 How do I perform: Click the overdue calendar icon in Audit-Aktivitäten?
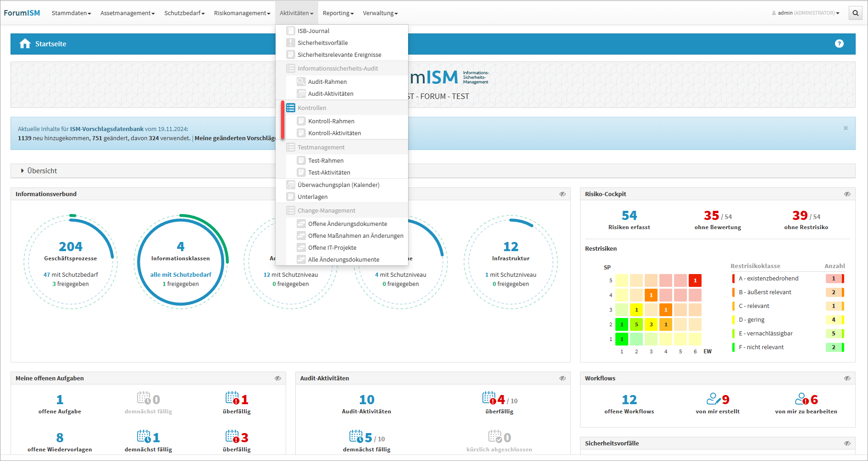point(489,398)
